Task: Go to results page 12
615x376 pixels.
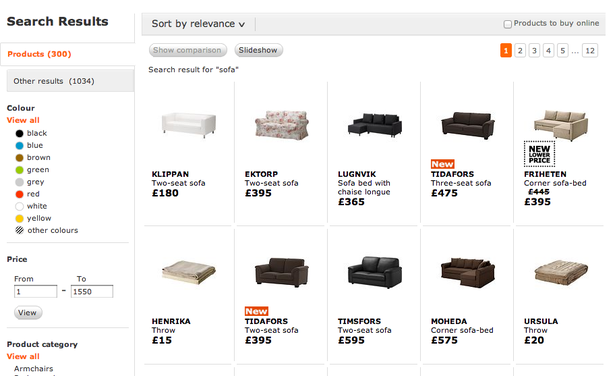Action: click(x=590, y=51)
